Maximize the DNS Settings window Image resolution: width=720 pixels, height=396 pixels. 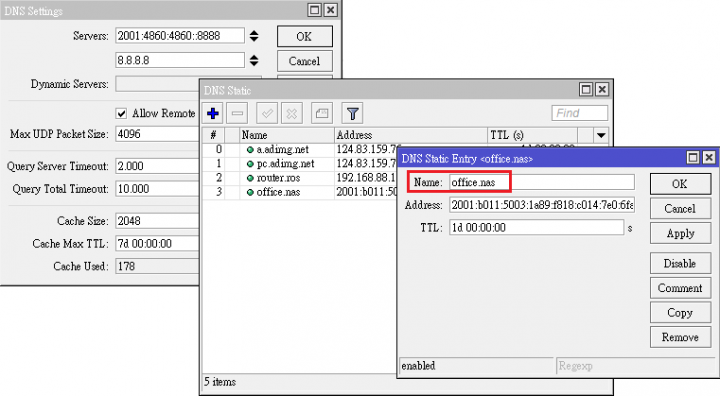315,10
